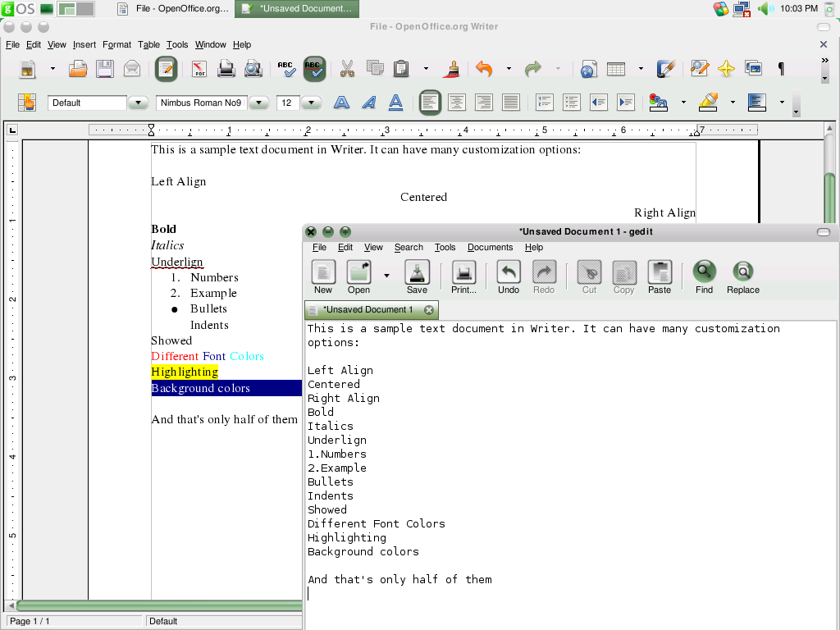The width and height of the screenshot is (840, 630).
Task: Click gedit Save button
Action: click(417, 277)
